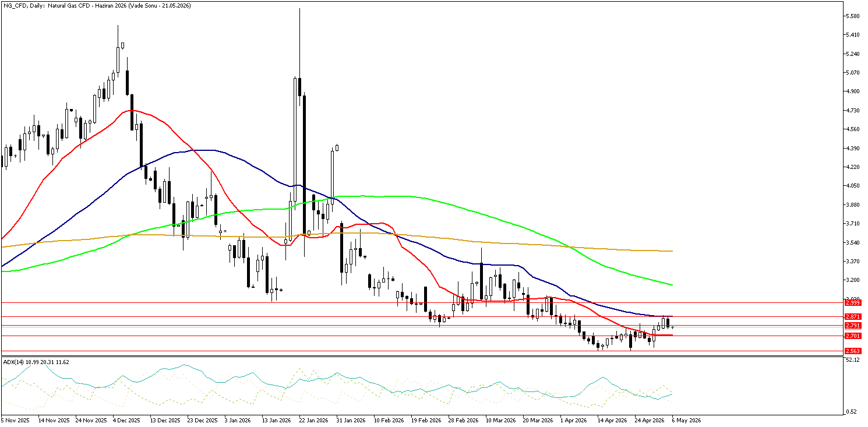Click the 5.580 value on the price axis
The image size is (868, 427).
coord(854,16)
